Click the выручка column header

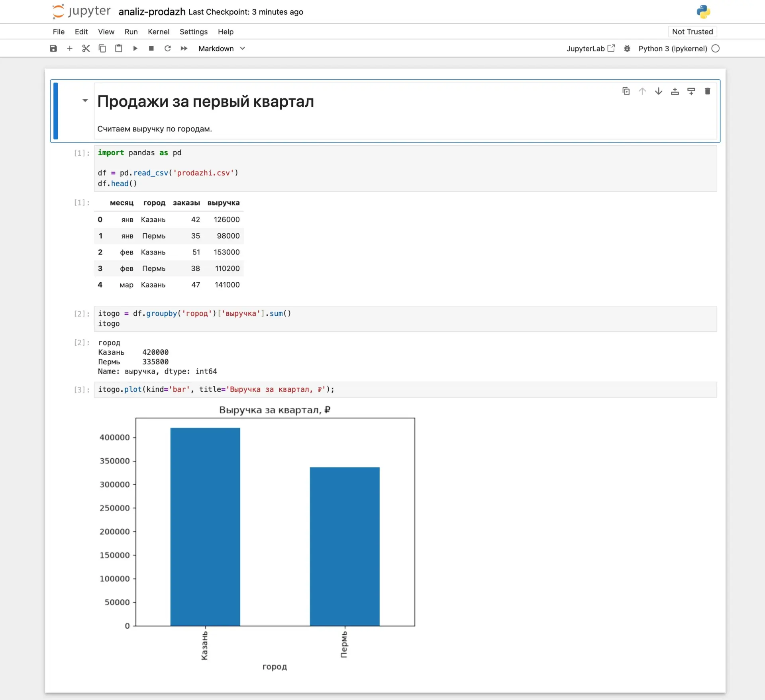point(224,203)
